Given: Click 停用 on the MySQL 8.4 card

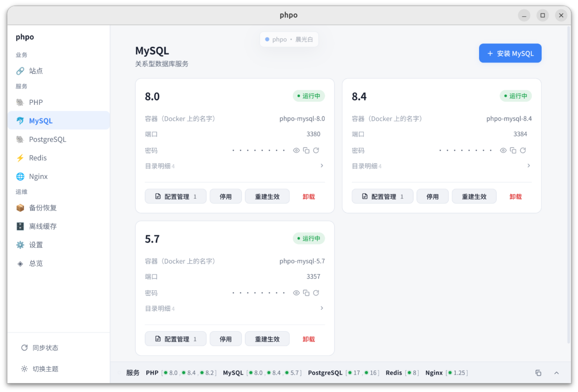Looking at the screenshot, I should point(433,197).
